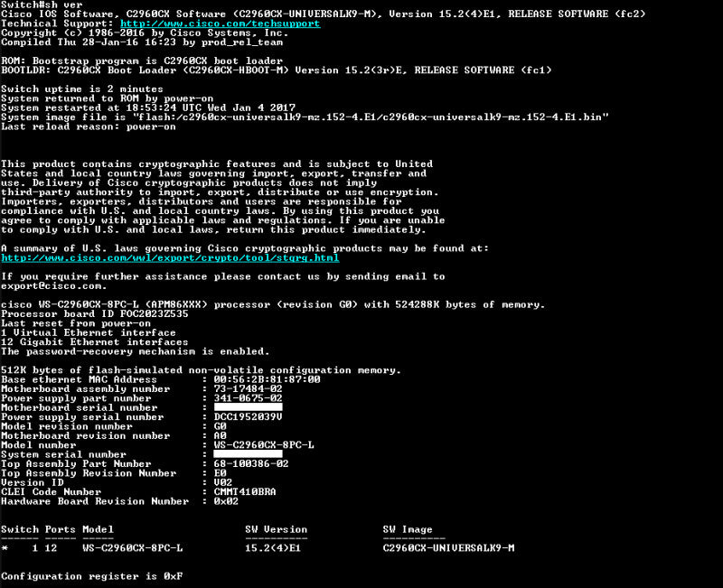The width and height of the screenshot is (723, 588).
Task: Click the 'Switch Ports Model' table header
Action: [x=57, y=529]
